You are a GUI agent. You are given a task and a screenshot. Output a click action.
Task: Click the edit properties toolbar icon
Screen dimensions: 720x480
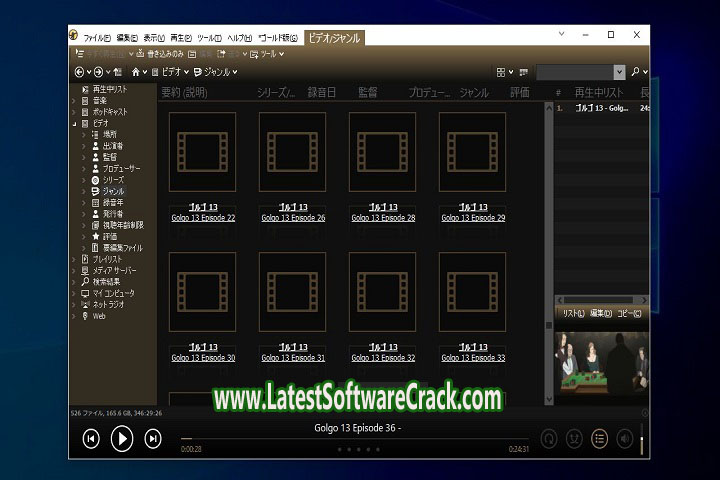(192, 54)
